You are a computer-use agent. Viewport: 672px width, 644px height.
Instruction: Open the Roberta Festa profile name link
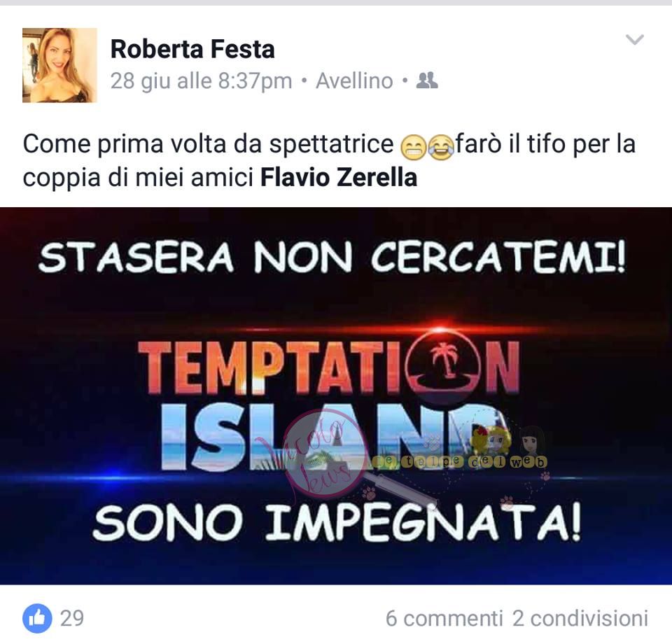coord(192,49)
